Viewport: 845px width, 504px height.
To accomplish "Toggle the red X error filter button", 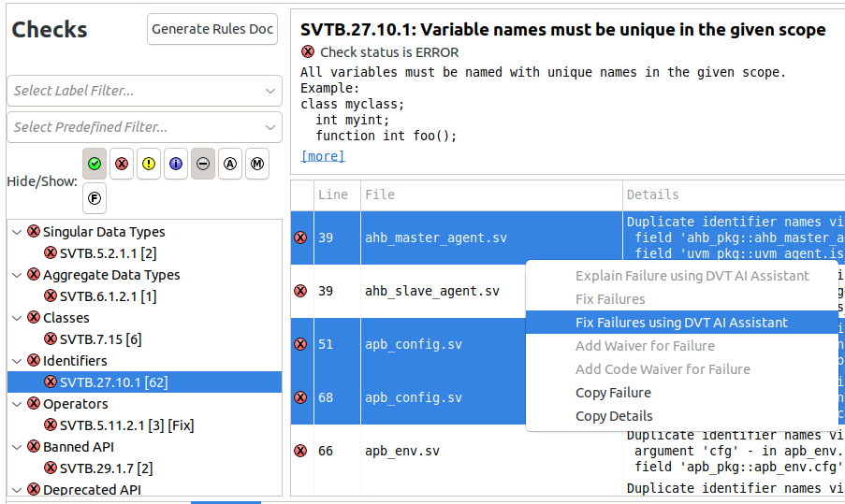I will click(x=122, y=164).
